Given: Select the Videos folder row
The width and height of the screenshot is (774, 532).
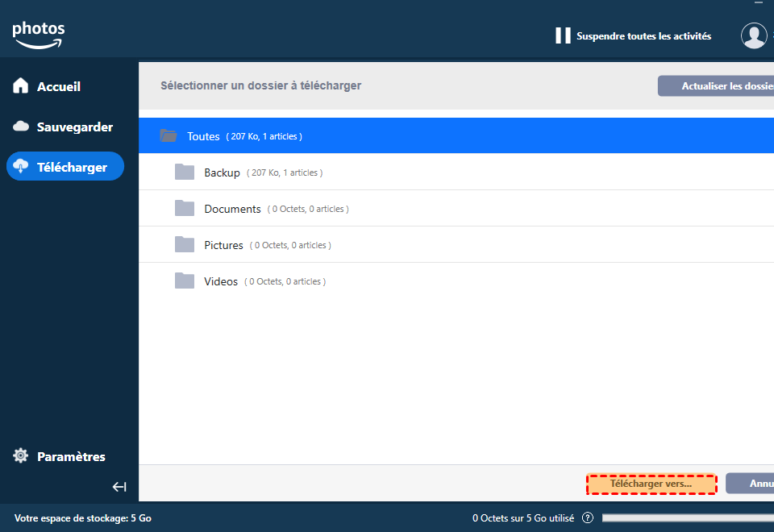Looking at the screenshot, I should point(456,281).
